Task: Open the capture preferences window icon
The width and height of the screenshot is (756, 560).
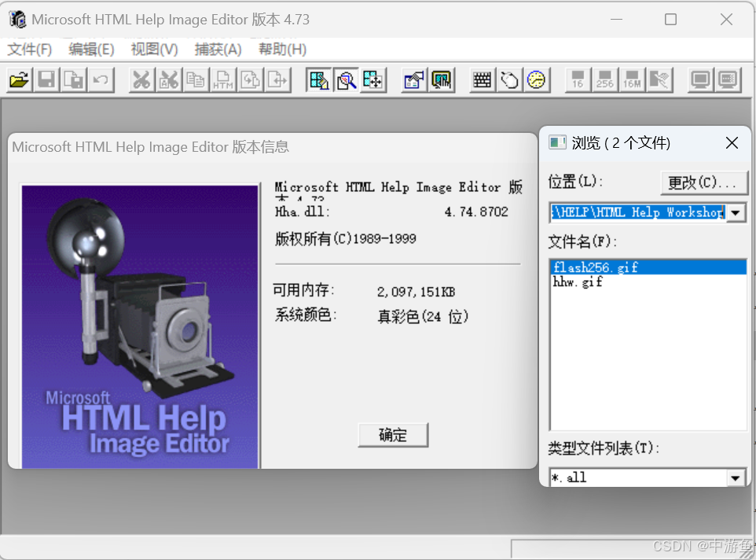Action: click(x=413, y=79)
